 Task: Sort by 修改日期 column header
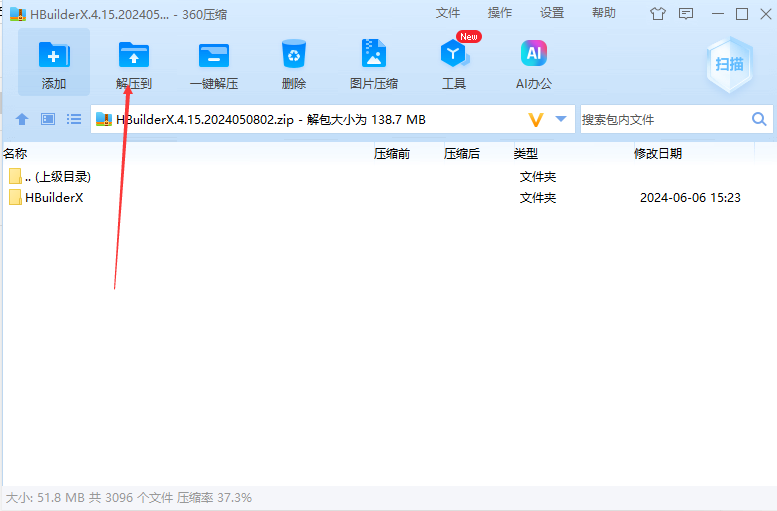click(x=658, y=154)
